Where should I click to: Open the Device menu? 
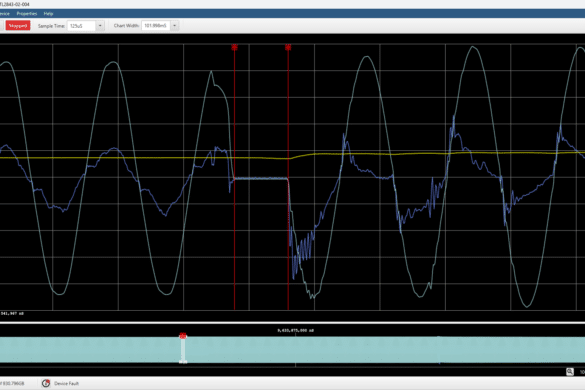(4, 13)
